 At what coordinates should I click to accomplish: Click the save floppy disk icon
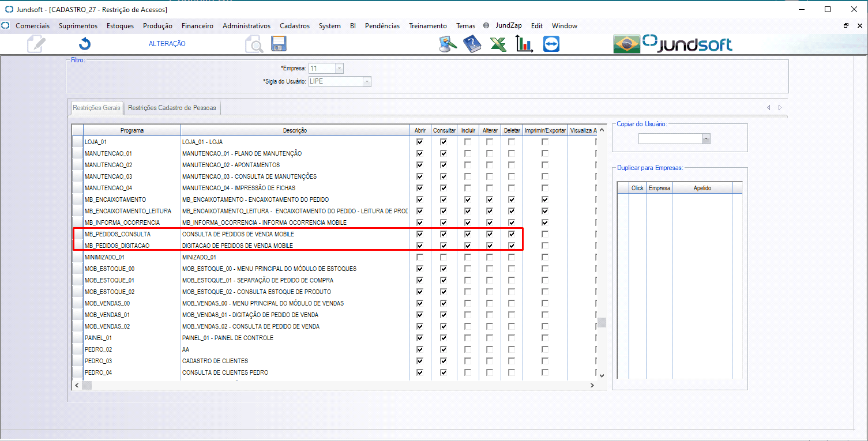coord(279,43)
